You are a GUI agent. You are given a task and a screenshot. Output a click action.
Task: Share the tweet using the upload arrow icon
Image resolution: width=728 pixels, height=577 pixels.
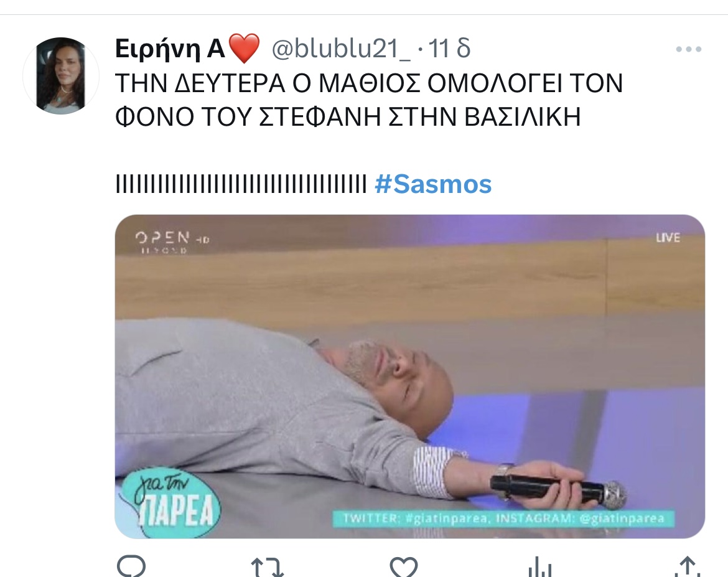click(687, 568)
